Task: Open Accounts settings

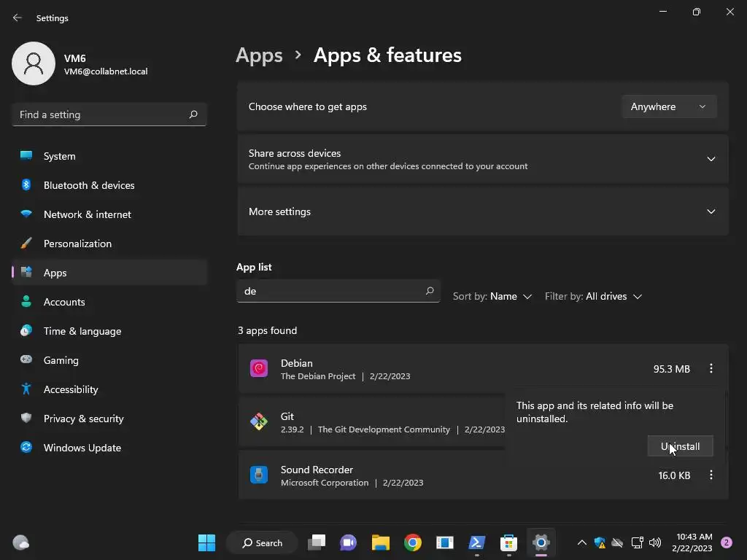Action: pyautogui.click(x=109, y=302)
